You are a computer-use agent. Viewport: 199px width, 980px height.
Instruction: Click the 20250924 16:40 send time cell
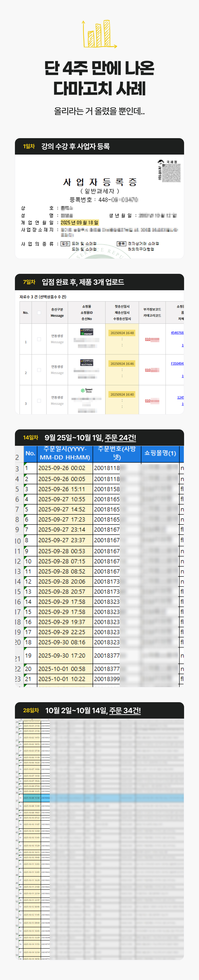coord(122,395)
